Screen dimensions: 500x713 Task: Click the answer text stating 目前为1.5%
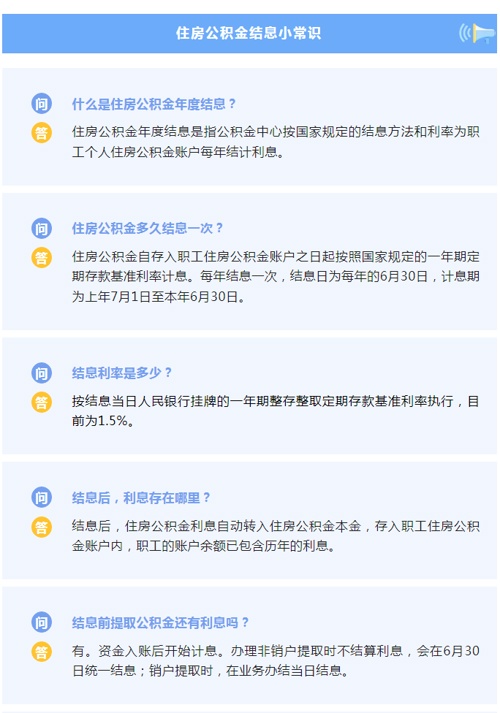pyautogui.click(x=275, y=411)
